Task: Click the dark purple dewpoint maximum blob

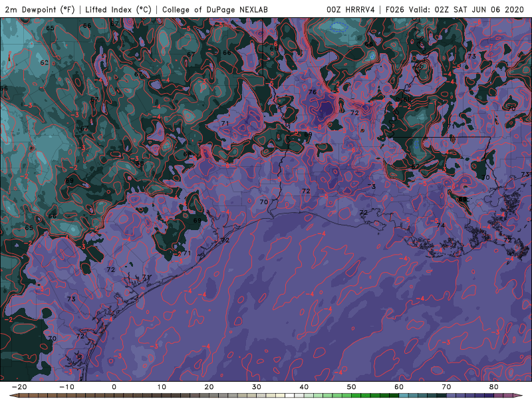Action: click(x=325, y=108)
